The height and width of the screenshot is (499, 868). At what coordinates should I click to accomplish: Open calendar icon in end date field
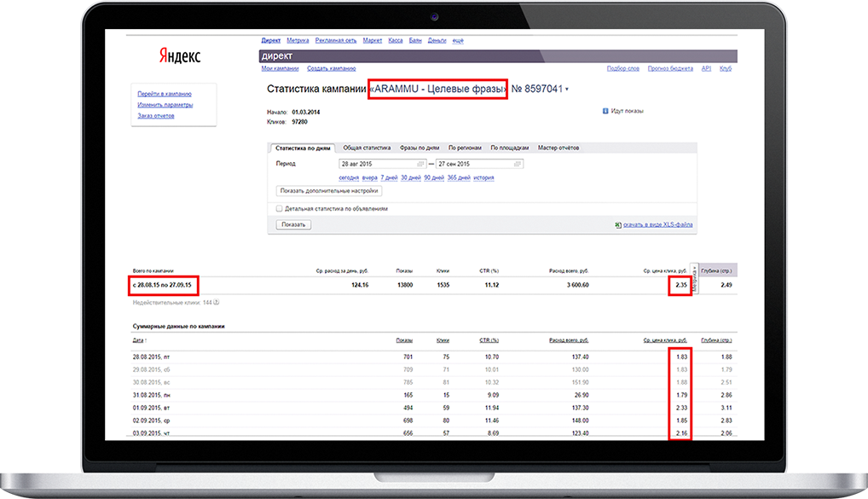tap(518, 164)
